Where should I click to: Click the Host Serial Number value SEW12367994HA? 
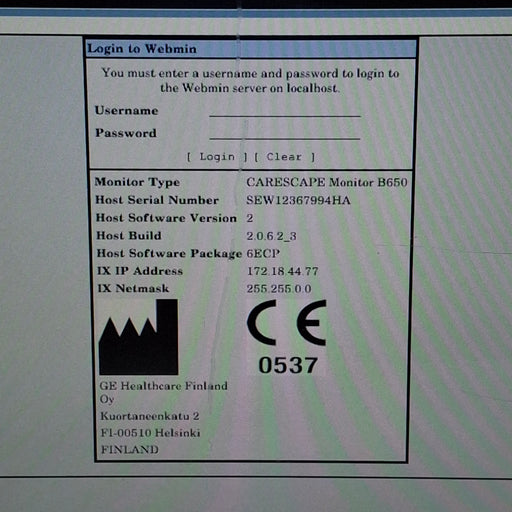[298, 200]
